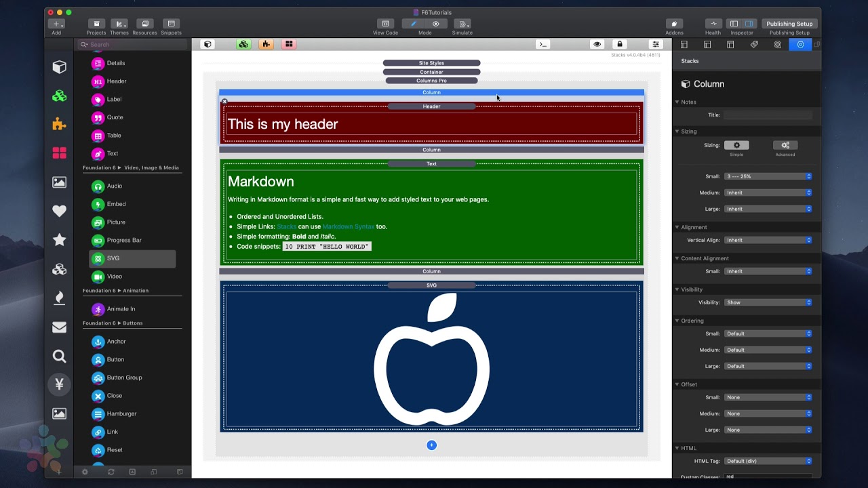Click the blue plus add button
The width and height of the screenshot is (868, 488).
tap(431, 445)
